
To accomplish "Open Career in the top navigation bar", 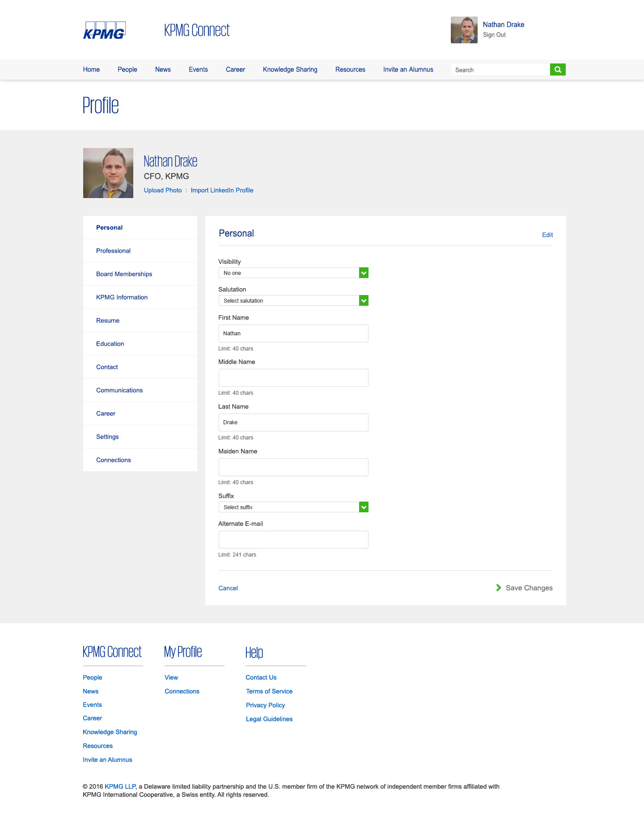I will click(x=235, y=69).
